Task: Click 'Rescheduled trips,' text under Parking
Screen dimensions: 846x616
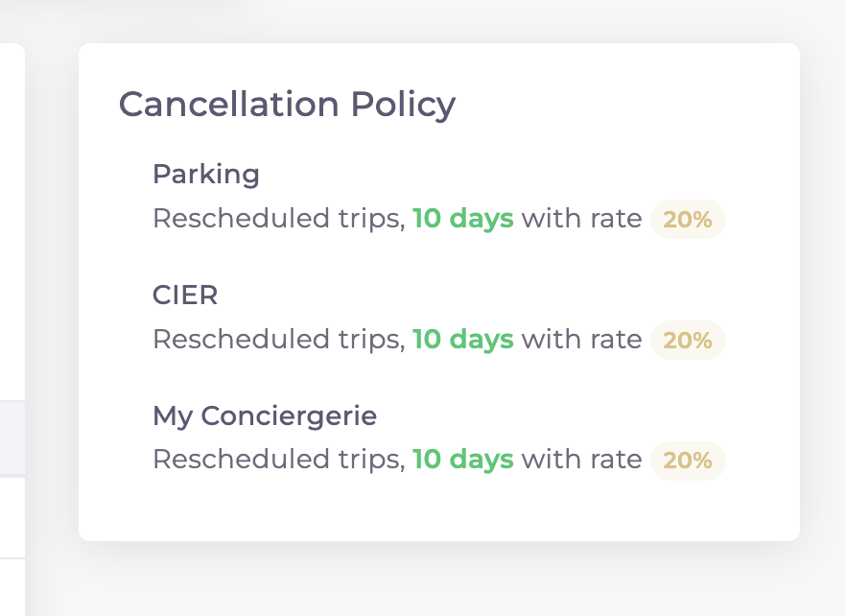Action: pos(279,219)
